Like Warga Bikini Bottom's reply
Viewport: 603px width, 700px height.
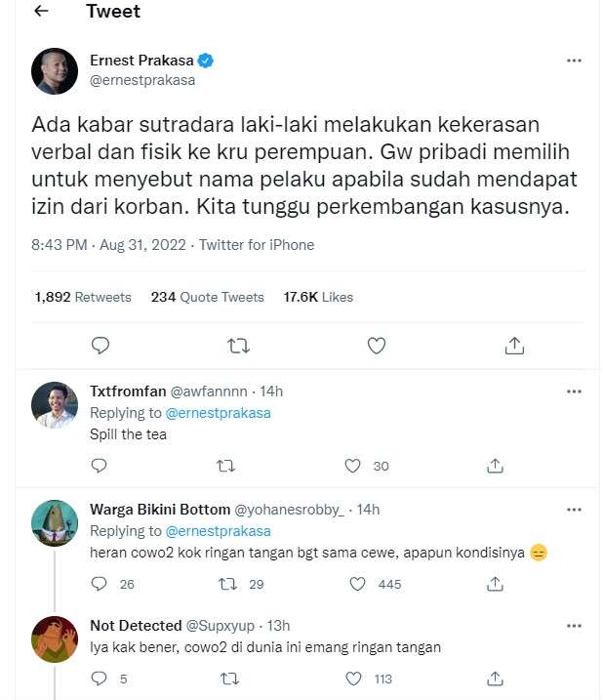point(357,584)
